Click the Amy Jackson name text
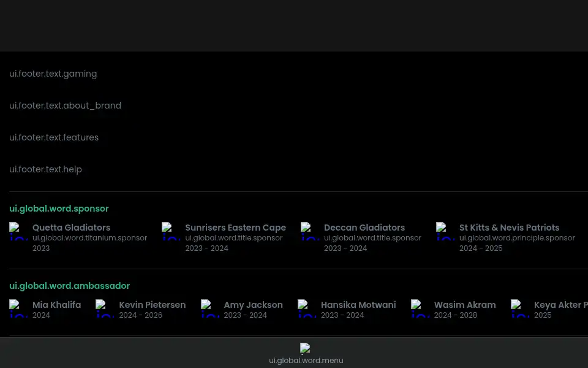This screenshot has width=588, height=368. (253, 305)
